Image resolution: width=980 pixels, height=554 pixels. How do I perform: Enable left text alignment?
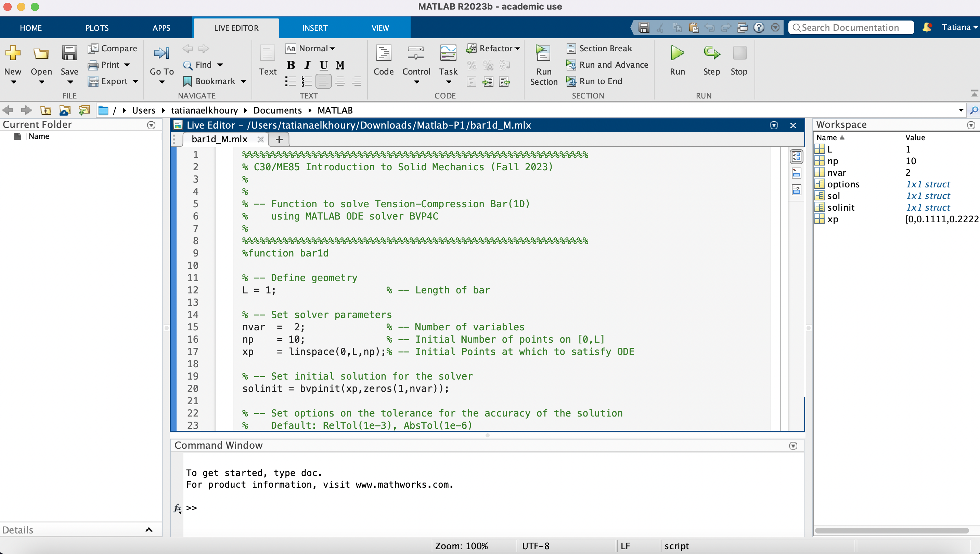pyautogui.click(x=323, y=81)
